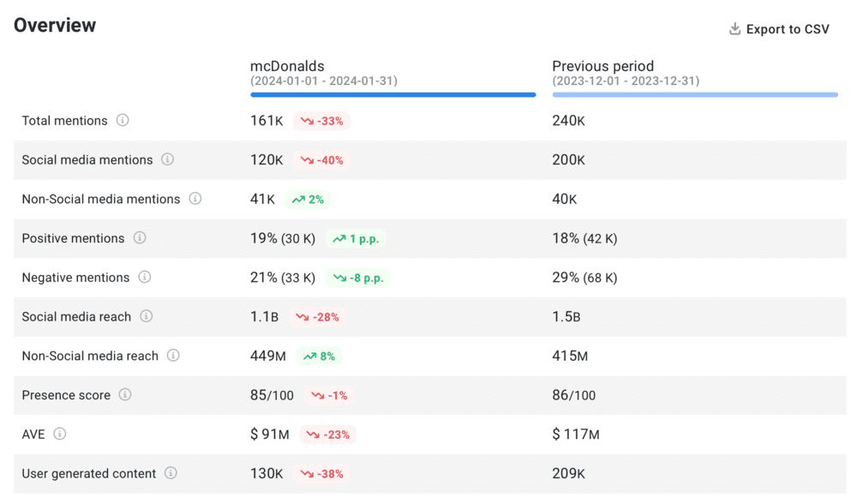The width and height of the screenshot is (857, 504).
Task: Click info icon next to Total mentions
Action: point(123,121)
